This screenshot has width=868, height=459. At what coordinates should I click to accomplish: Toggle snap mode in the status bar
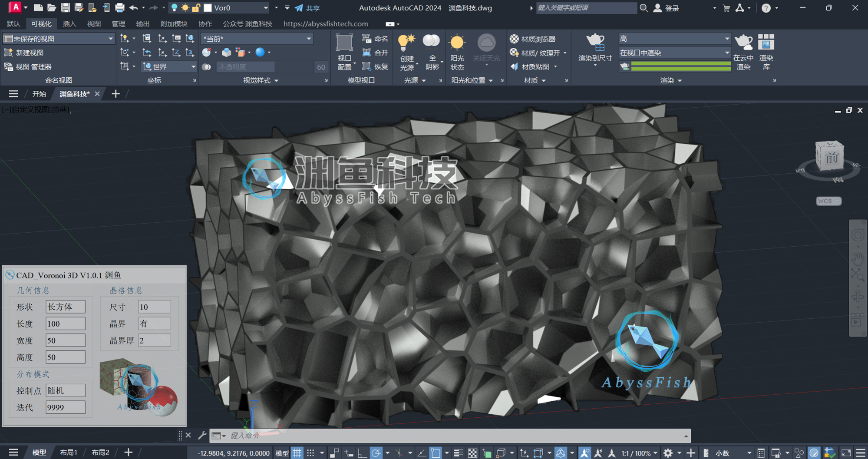[x=310, y=453]
